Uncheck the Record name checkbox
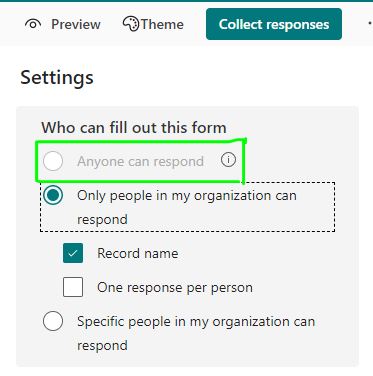 pyautogui.click(x=73, y=253)
